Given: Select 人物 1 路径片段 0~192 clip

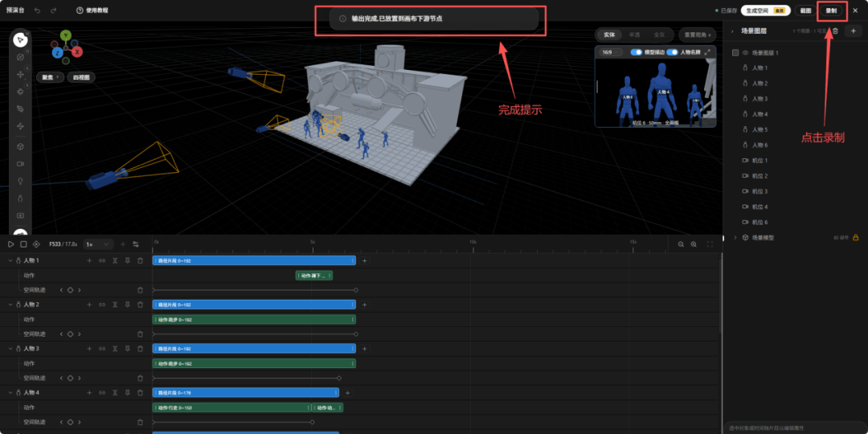Looking at the screenshot, I should pos(254,260).
